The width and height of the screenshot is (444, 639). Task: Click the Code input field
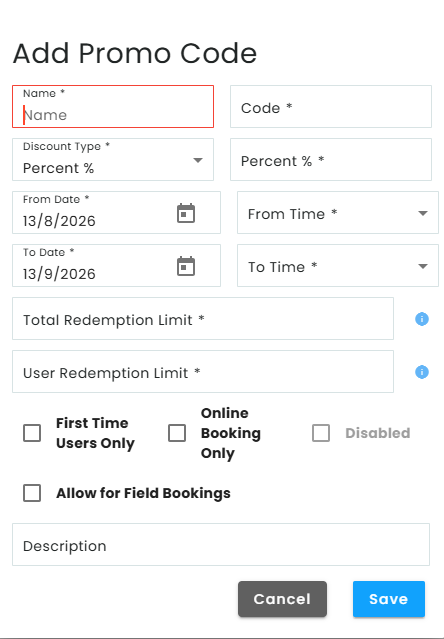click(331, 106)
